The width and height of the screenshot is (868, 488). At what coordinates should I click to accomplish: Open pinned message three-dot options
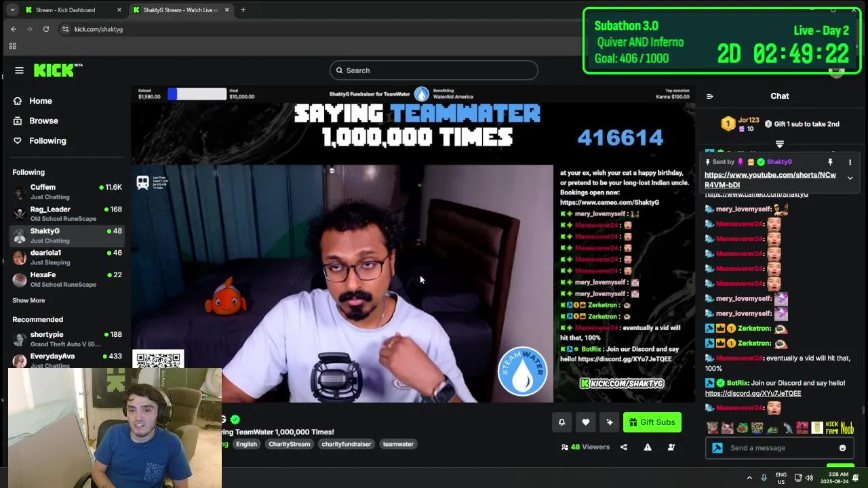click(850, 163)
